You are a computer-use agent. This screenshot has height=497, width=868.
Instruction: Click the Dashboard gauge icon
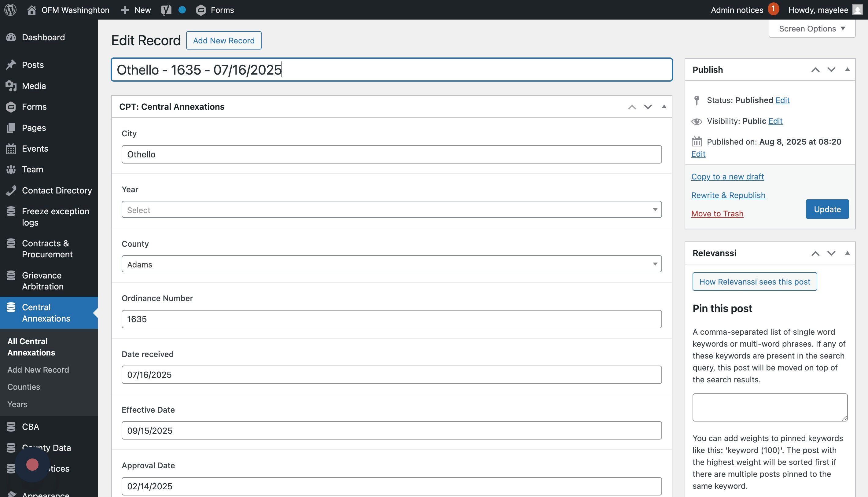11,37
